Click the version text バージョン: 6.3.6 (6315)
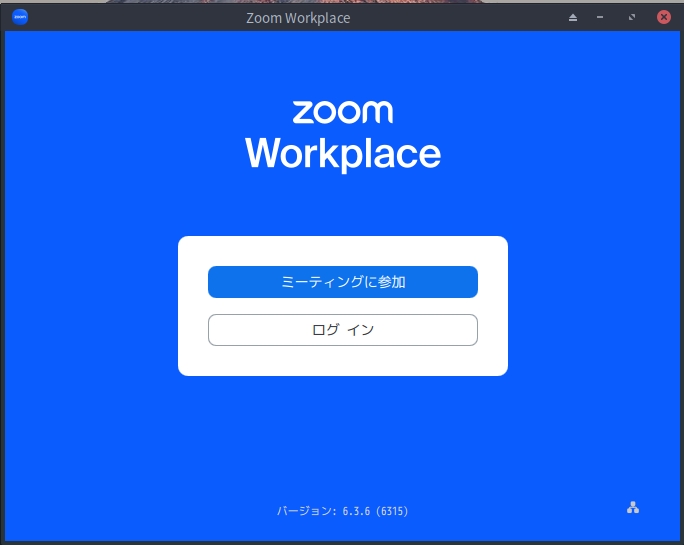Image resolution: width=684 pixels, height=545 pixels. coord(342,511)
